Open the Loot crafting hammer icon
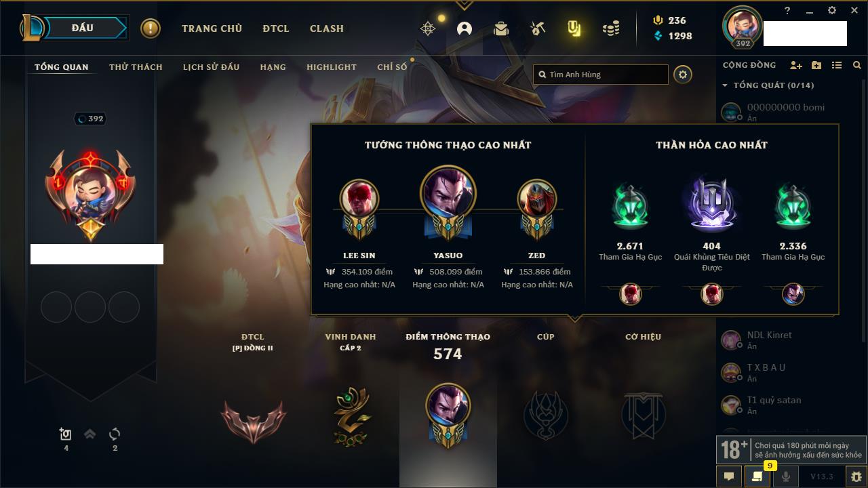 point(538,28)
